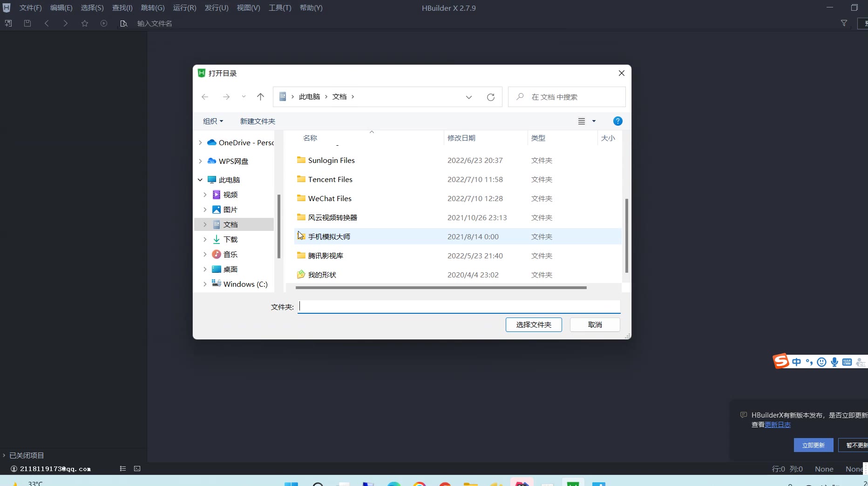Viewport: 868px width, 486px height.
Task: Go up one folder level in dialog
Action: tap(260, 97)
